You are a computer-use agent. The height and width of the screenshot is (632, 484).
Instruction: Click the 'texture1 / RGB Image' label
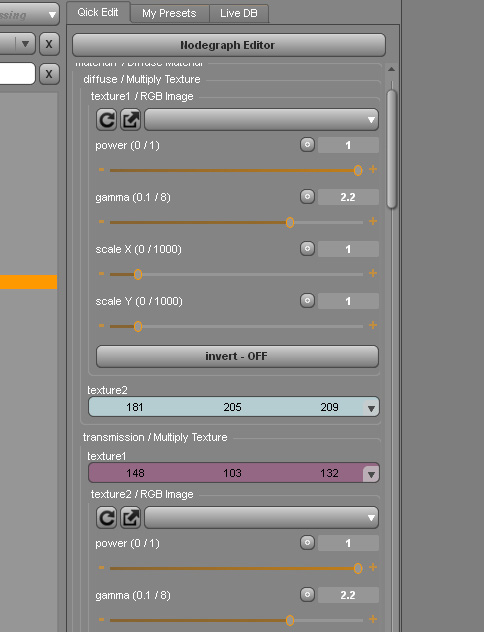[142, 96]
